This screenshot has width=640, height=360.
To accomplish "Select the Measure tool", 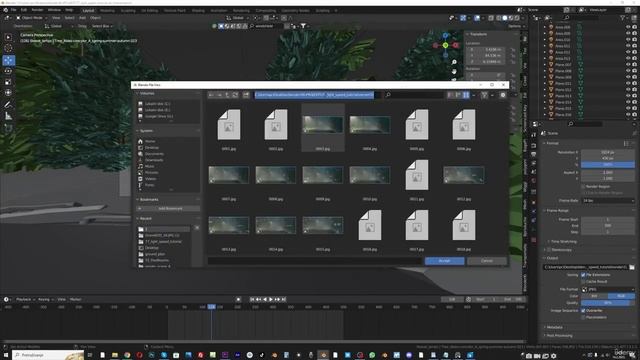I will pyautogui.click(x=8, y=116).
